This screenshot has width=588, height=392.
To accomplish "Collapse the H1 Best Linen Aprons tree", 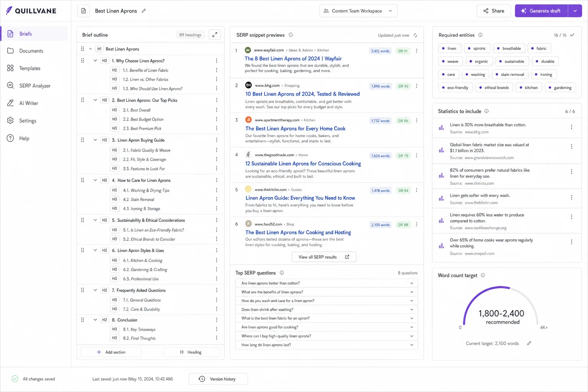I will [90, 49].
